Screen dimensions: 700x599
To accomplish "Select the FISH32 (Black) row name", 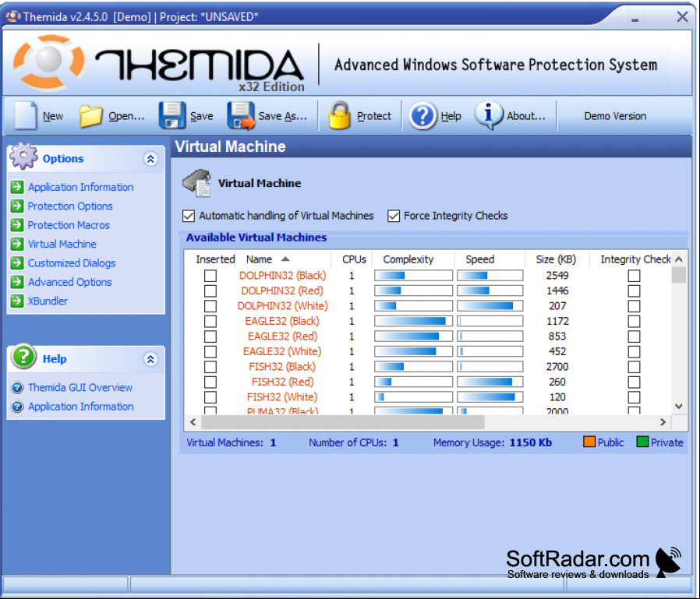I will click(x=282, y=367).
